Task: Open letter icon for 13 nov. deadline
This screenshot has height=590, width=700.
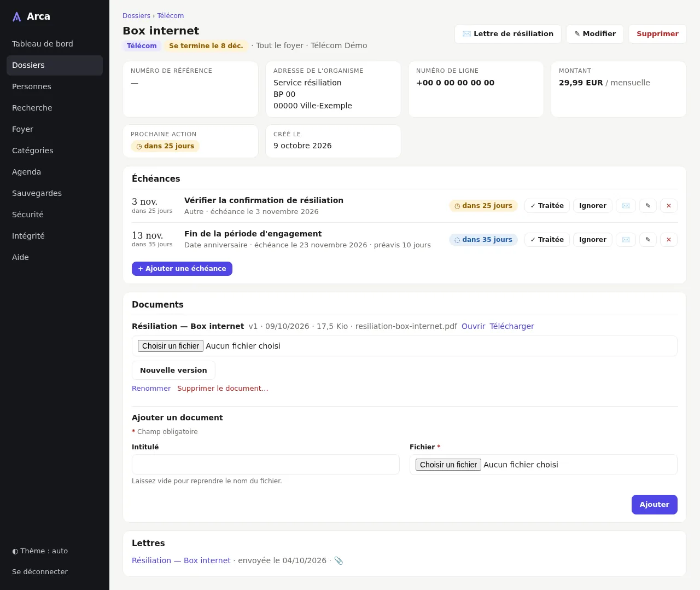Action: 626,240
